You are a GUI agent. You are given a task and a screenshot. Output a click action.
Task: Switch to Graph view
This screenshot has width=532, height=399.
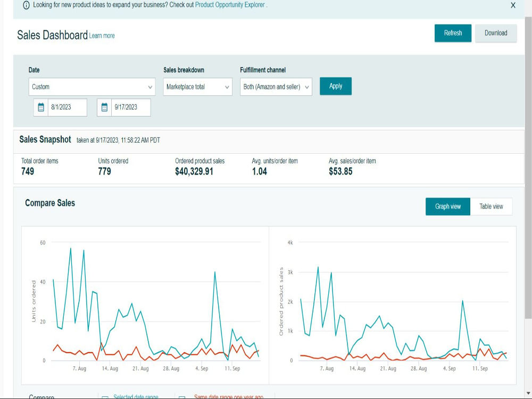coord(448,206)
